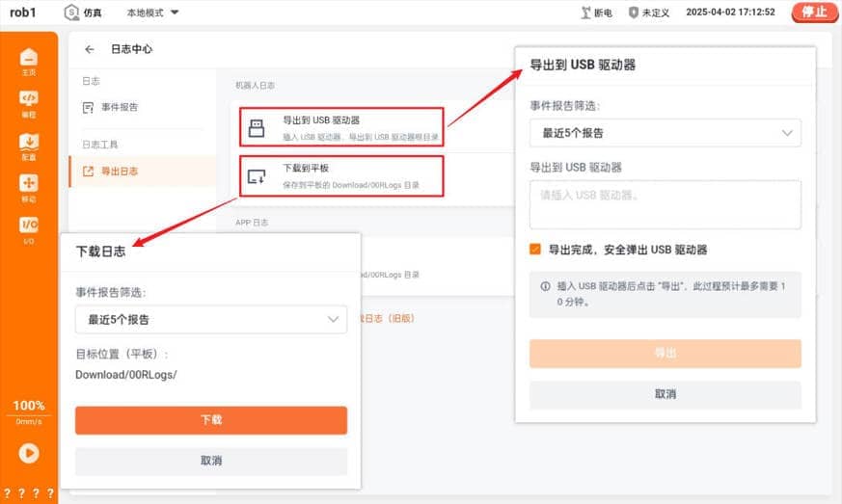Open the Programming code icon in sidebar
Image resolution: width=842 pixels, height=504 pixels.
tap(29, 100)
